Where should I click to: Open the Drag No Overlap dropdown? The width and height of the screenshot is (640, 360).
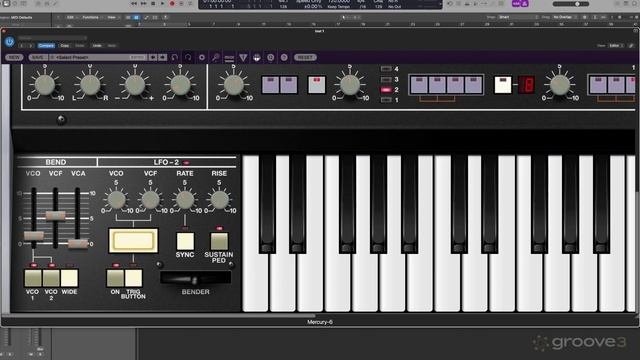click(x=564, y=18)
